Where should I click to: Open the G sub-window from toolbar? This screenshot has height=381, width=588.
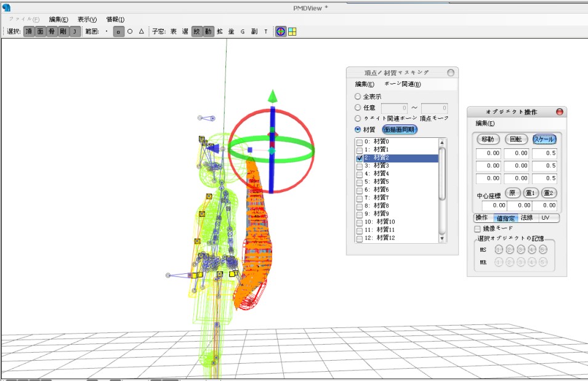pos(243,31)
